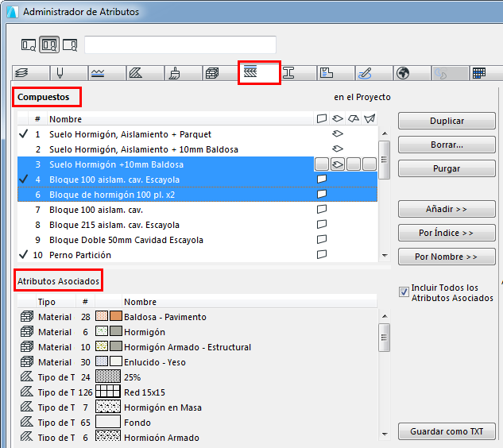The image size is (503, 448).
Task: Uncheck Incluir Todos los Atributos Asociados
Action: [x=404, y=292]
